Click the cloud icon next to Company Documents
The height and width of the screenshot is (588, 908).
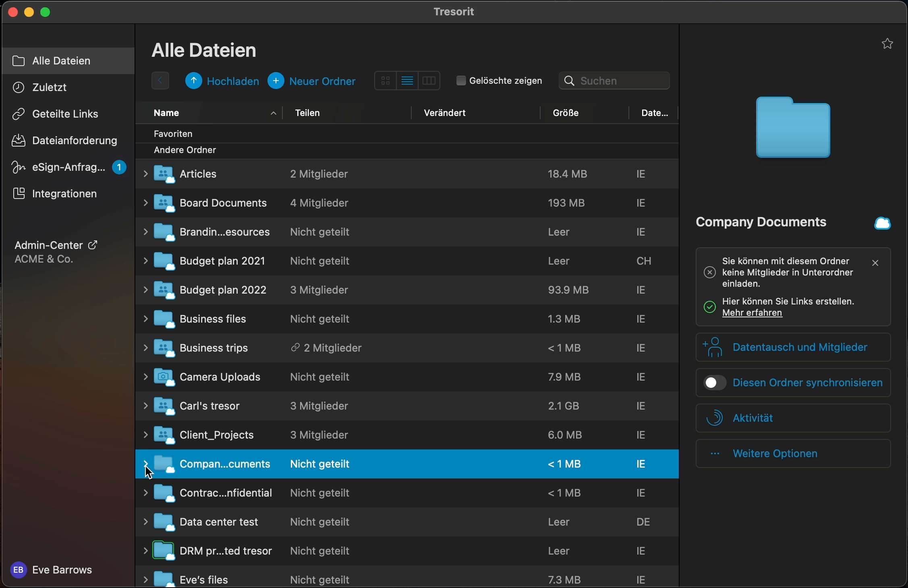pyautogui.click(x=882, y=223)
